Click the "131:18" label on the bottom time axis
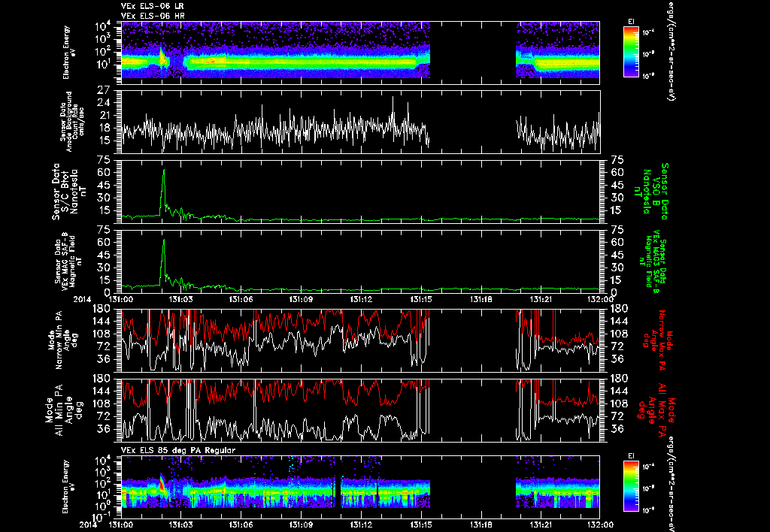Viewport: 770px width, 532px height. pyautogui.click(x=481, y=524)
